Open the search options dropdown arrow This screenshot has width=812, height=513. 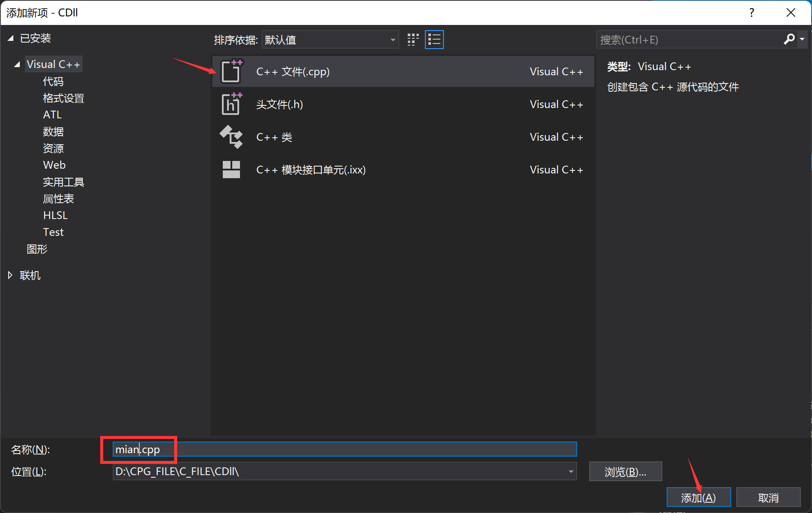click(x=802, y=40)
